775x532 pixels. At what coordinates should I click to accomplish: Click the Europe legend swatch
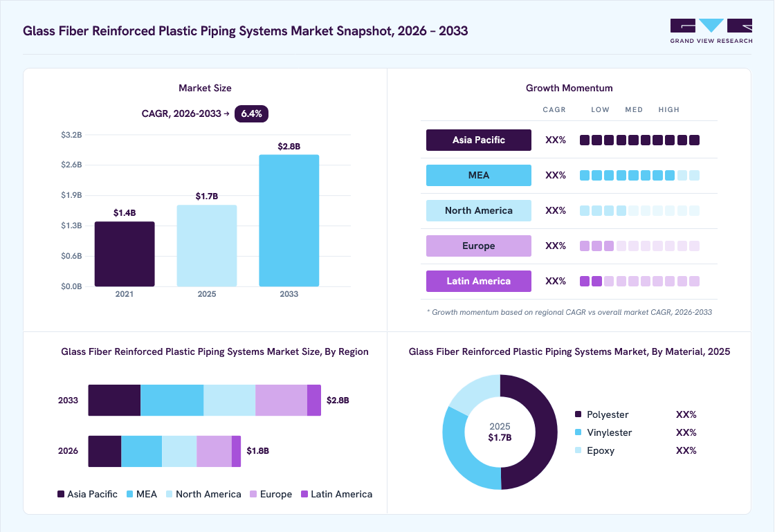(x=253, y=494)
